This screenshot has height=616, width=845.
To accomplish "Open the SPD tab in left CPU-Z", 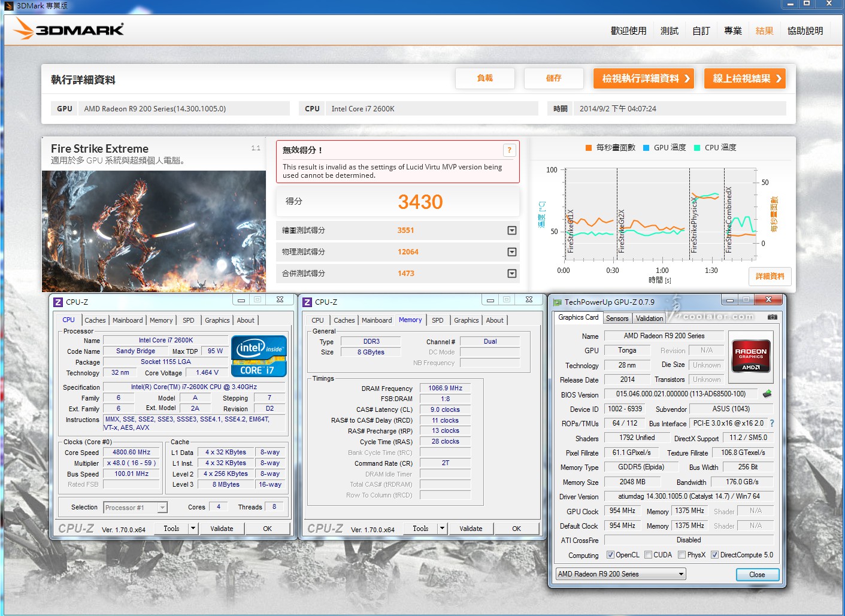I will click(189, 320).
